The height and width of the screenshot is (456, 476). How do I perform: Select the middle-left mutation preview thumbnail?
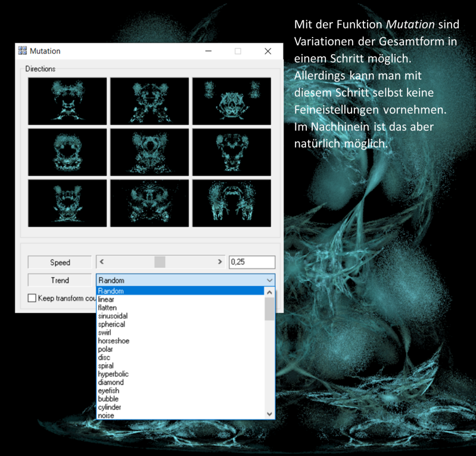click(67, 152)
